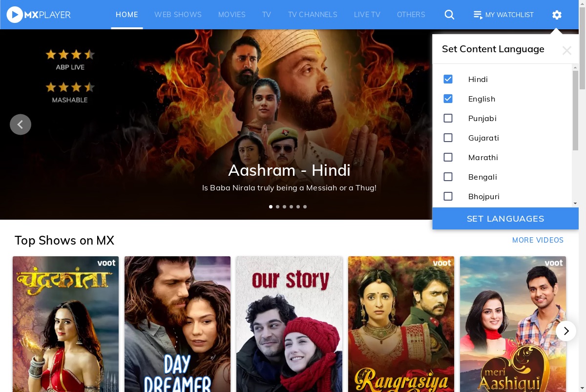Screen dimensions: 586x392
Task: Uncheck the English language checkbox
Action: pyautogui.click(x=448, y=99)
